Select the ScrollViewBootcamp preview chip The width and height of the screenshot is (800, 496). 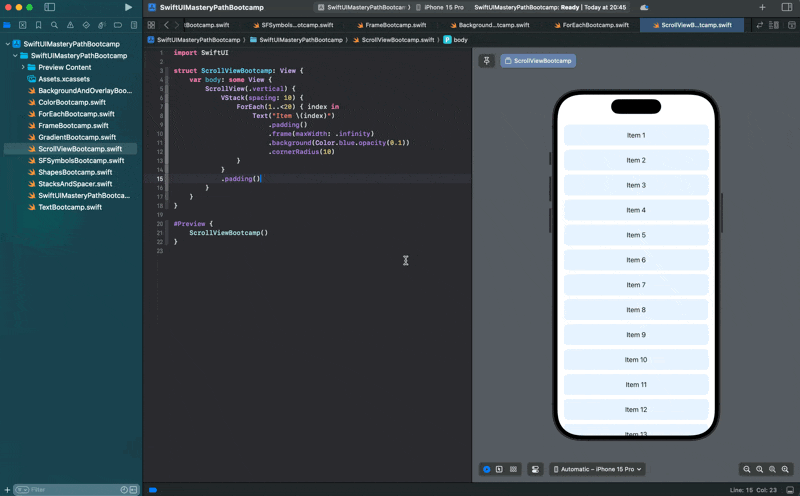click(538, 61)
